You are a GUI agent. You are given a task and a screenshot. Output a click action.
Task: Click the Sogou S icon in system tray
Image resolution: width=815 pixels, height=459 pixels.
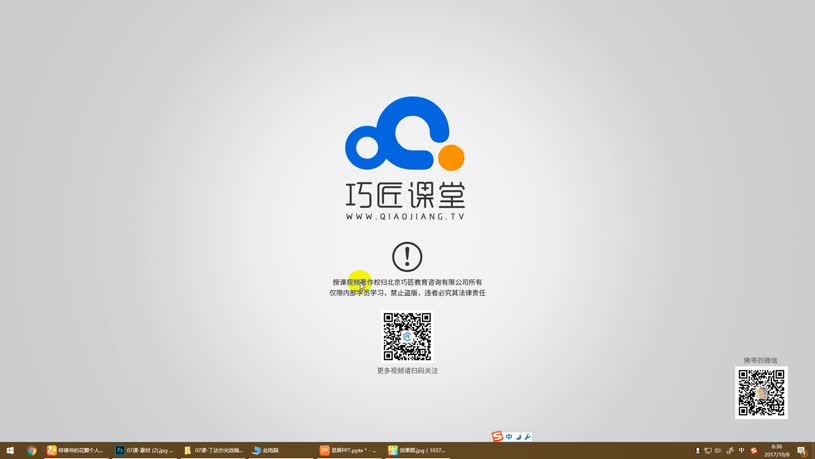[754, 451]
